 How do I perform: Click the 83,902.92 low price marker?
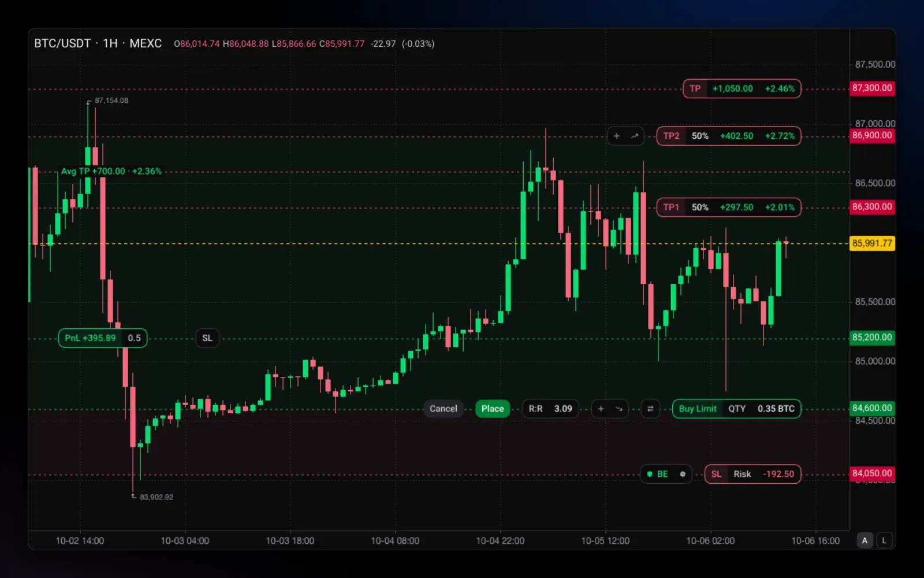click(157, 497)
